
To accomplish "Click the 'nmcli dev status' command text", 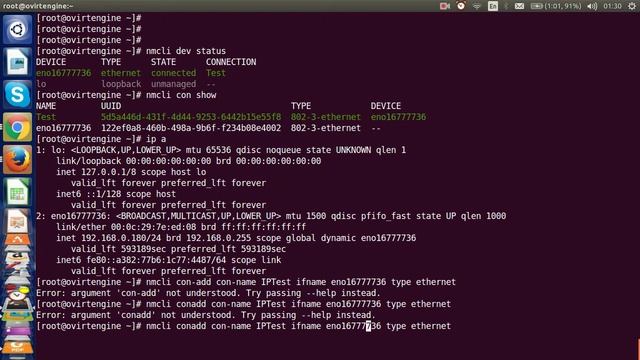I will click(186, 51).
